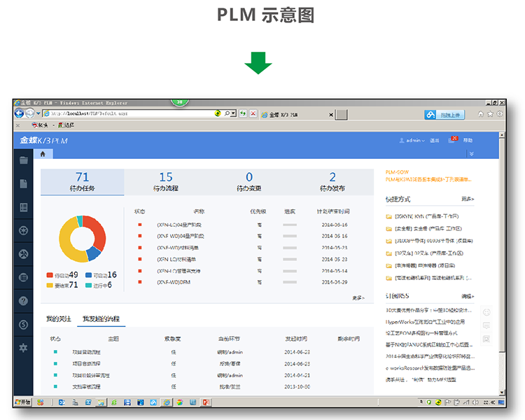Click the Windows Start button on taskbar
525x420 pixels.
[24, 402]
